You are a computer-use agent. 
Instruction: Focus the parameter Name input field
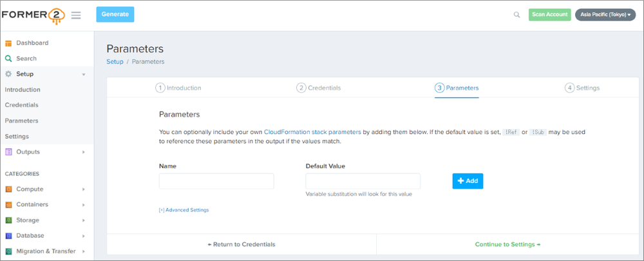216,181
